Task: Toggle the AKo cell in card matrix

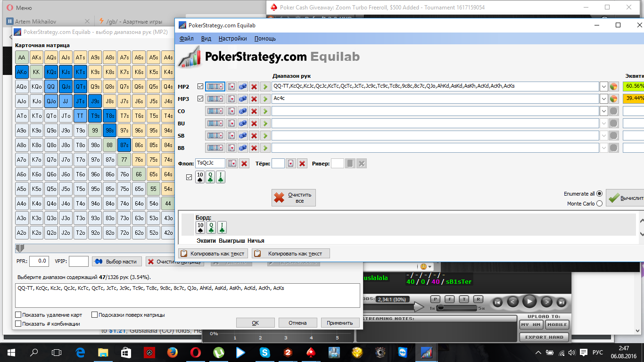Action: pos(22,72)
